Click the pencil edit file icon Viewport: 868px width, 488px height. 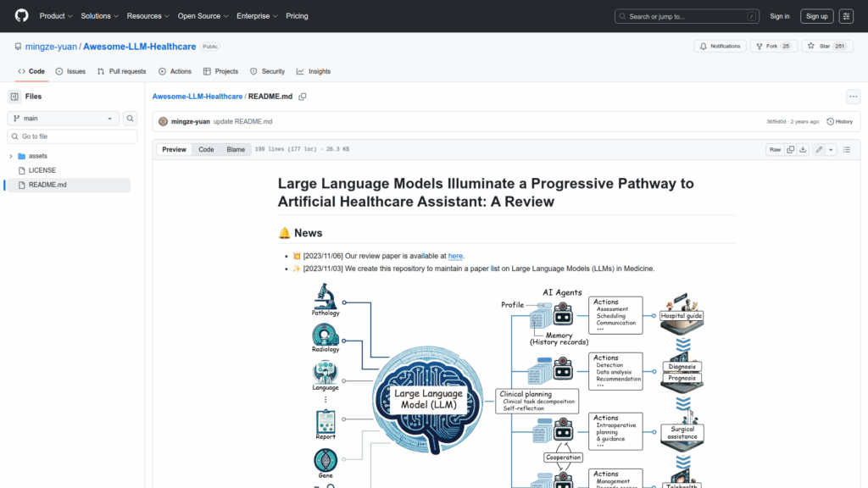coord(819,149)
